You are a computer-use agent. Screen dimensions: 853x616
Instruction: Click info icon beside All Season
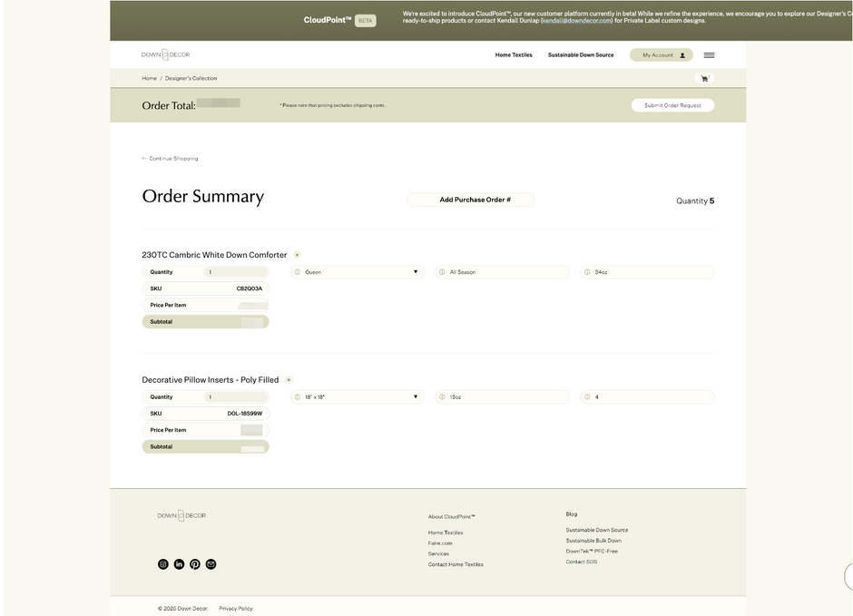pos(442,272)
